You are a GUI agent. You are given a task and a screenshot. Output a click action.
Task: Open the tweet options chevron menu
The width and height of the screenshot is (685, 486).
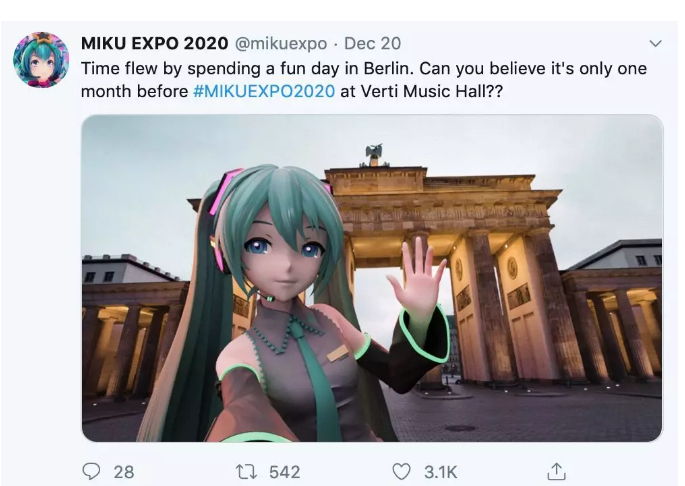[655, 44]
